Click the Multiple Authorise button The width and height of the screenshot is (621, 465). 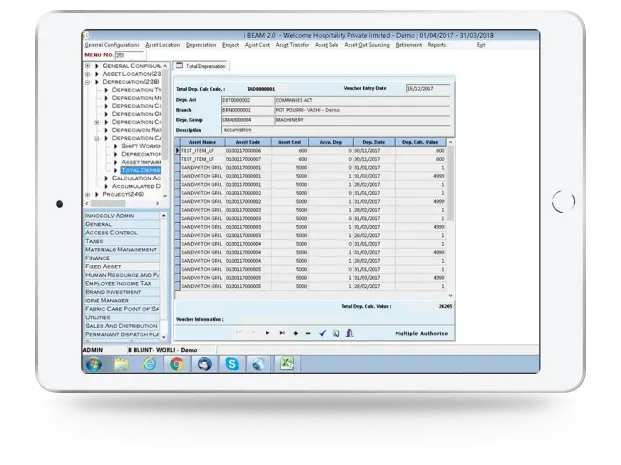coord(422,334)
